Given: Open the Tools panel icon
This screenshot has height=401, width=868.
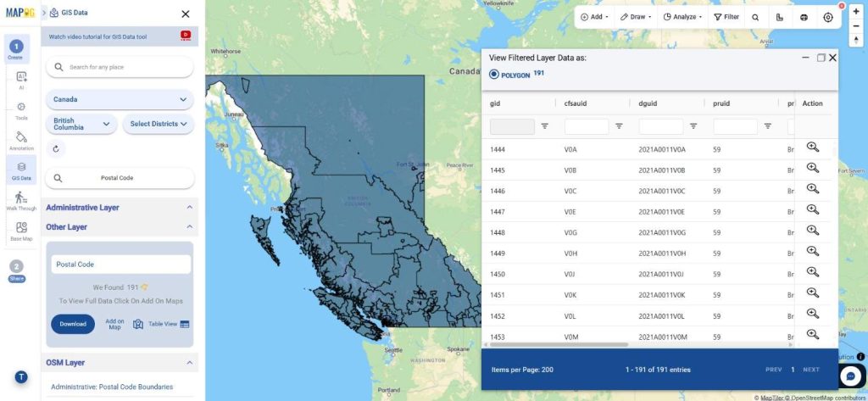Looking at the screenshot, I should 21,110.
